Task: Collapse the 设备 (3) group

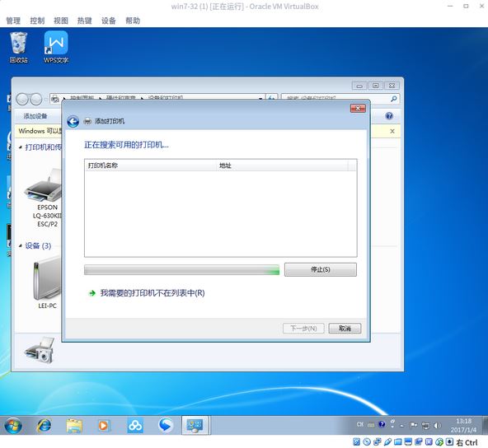Action: point(21,245)
